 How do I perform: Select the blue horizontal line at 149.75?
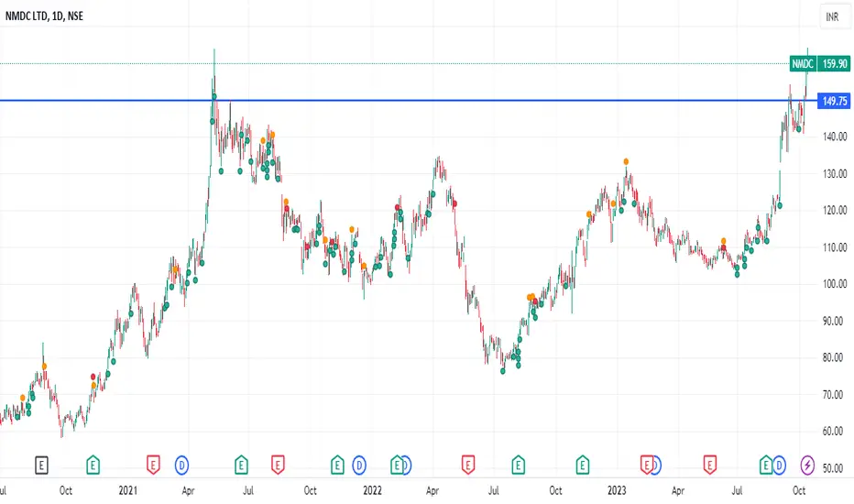click(x=409, y=100)
